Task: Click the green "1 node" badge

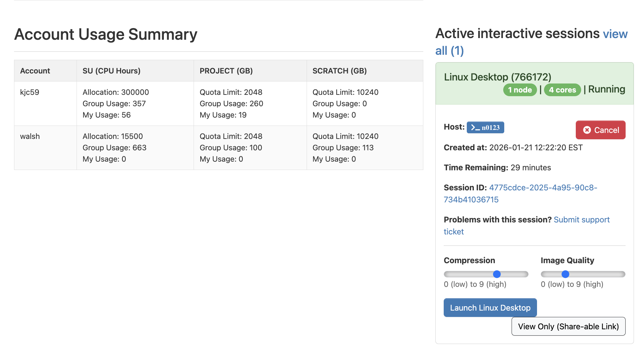Action: point(520,90)
